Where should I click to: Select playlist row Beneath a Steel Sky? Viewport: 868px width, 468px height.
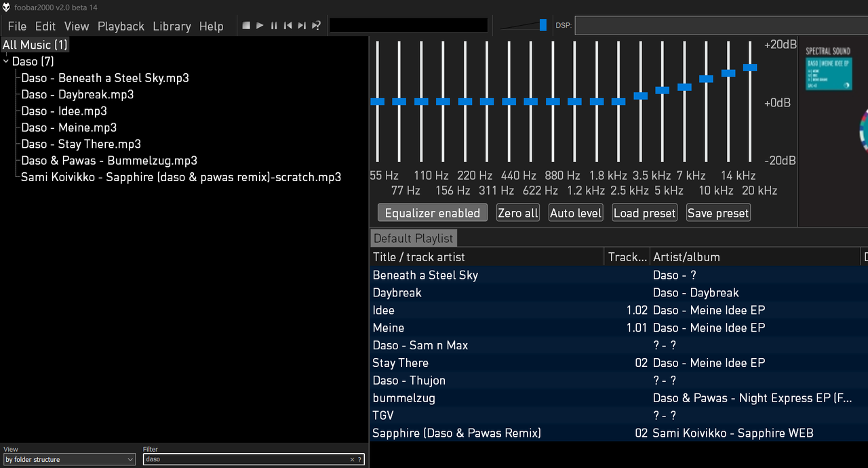[618, 275]
